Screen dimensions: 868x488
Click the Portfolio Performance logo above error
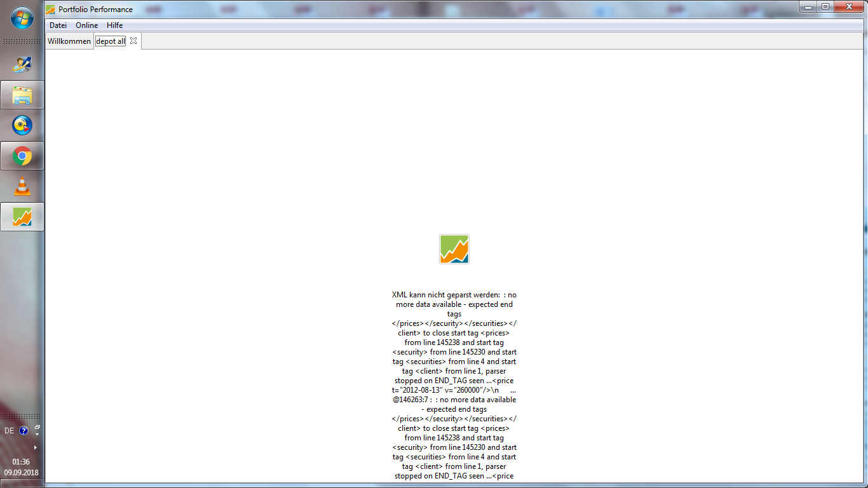click(x=454, y=249)
